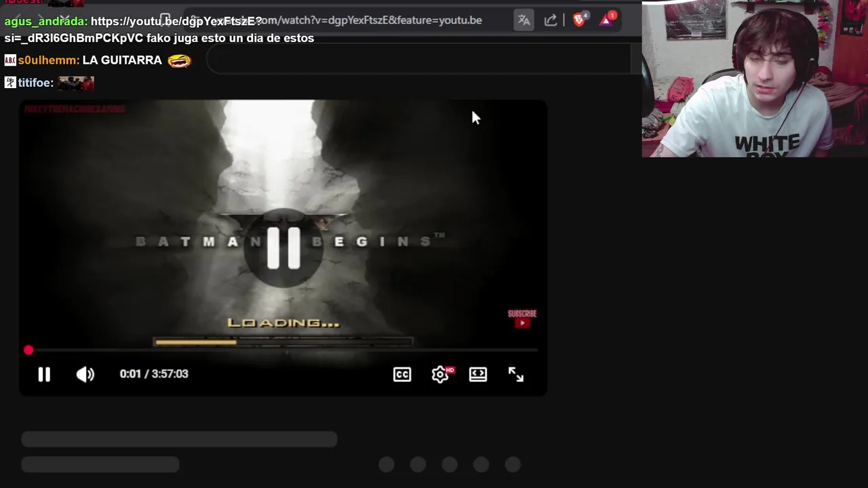
Task: Mute the video volume speaker icon
Action: 85,374
